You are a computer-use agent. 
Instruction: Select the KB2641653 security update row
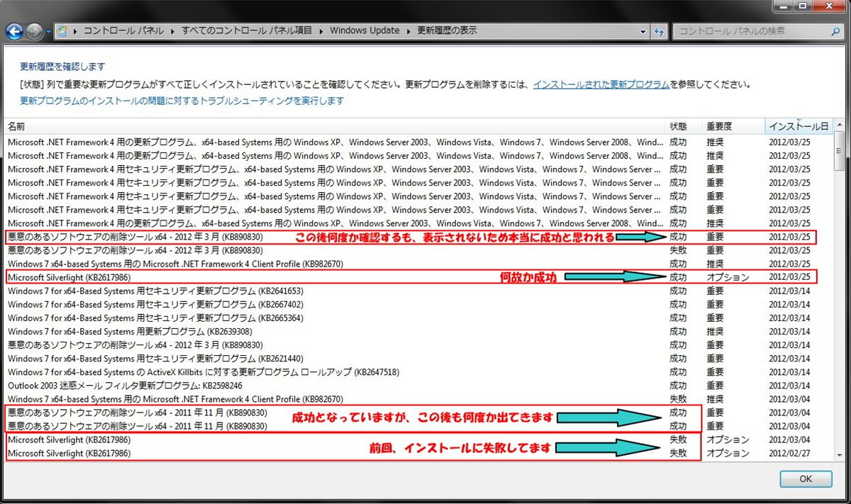click(418, 291)
